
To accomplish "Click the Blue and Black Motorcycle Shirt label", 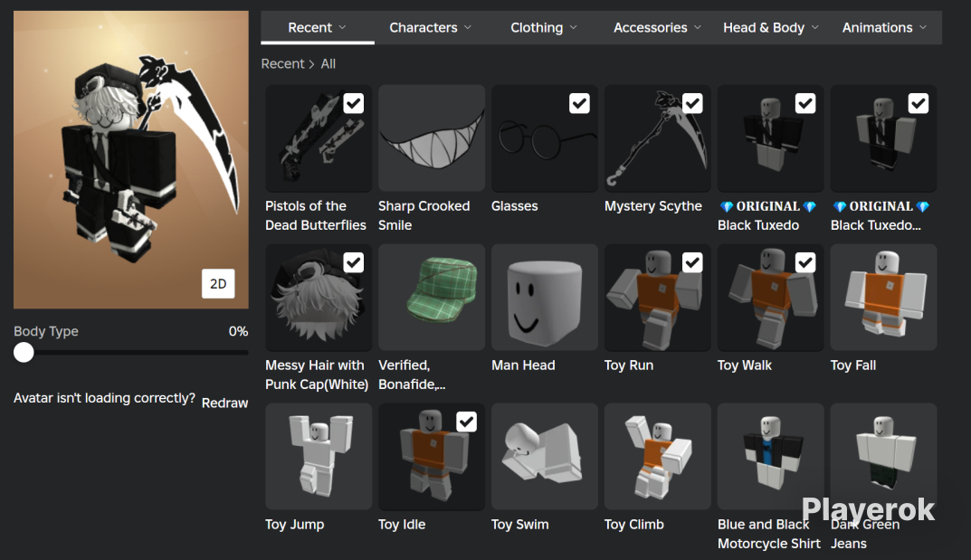I will click(769, 534).
